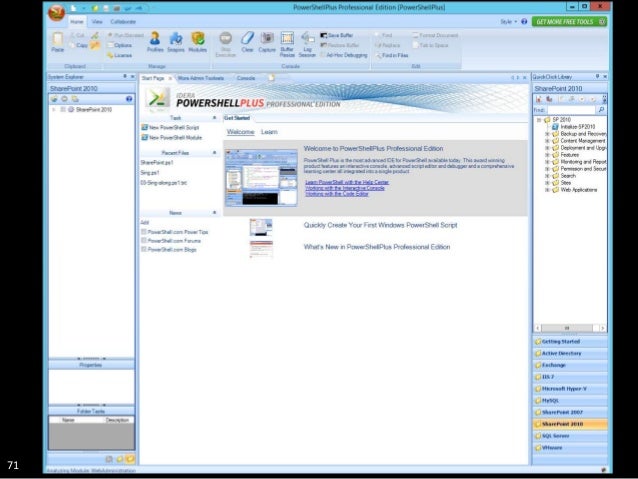The width and height of the screenshot is (638, 479).
Task: Open the Profiles manager icon
Action: [155, 42]
